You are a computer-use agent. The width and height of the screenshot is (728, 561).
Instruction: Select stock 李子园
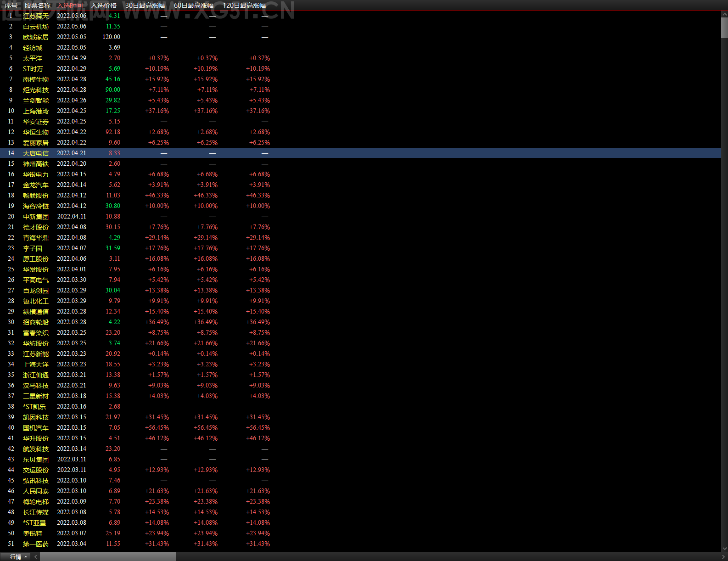(x=33, y=248)
